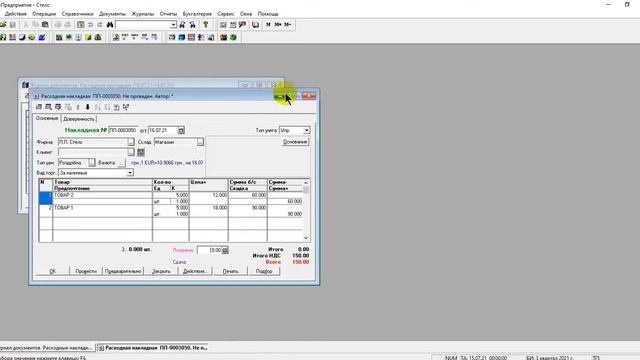Click the M memory toolbar button
Viewport: 640px width, 360px height.
(x=268, y=25)
